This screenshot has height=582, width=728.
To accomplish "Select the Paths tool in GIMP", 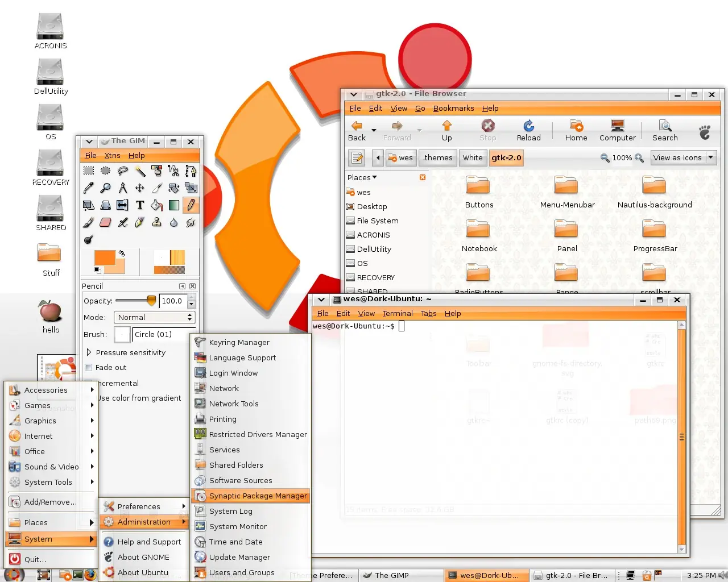I will (191, 171).
